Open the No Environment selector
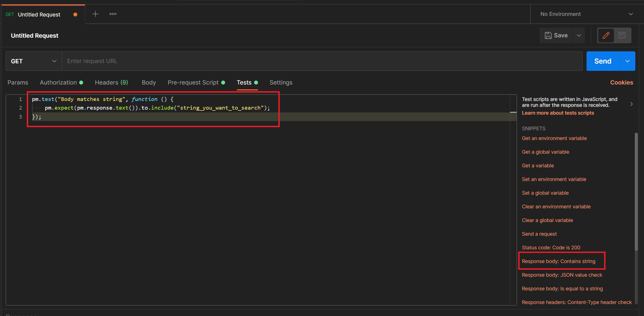Image resolution: width=644 pixels, height=316 pixels. point(587,14)
